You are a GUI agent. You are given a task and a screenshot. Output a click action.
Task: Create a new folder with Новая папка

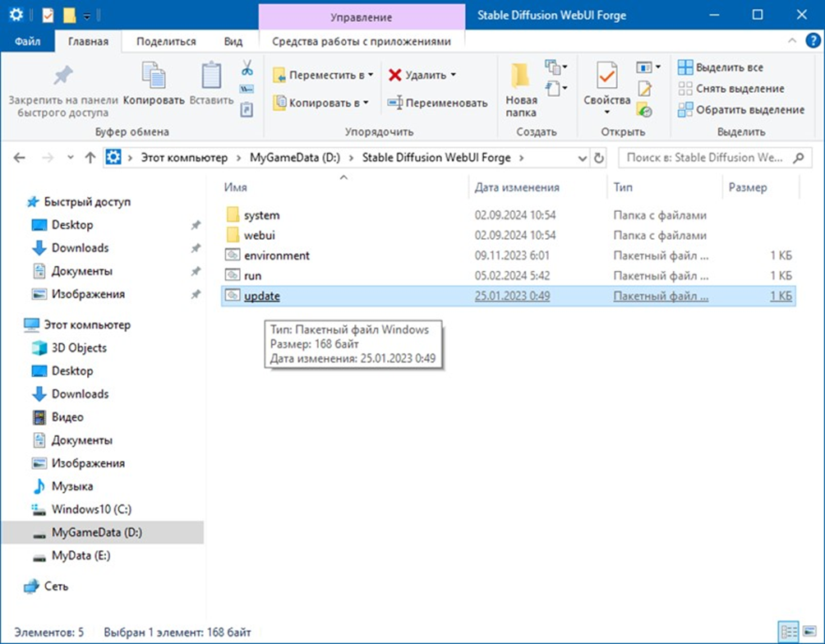coord(521,89)
